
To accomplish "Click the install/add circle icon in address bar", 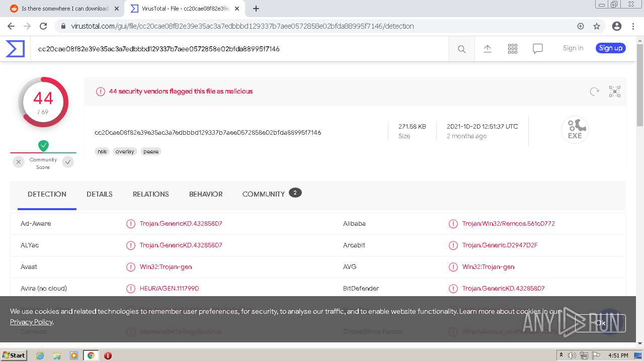I will (x=581, y=26).
